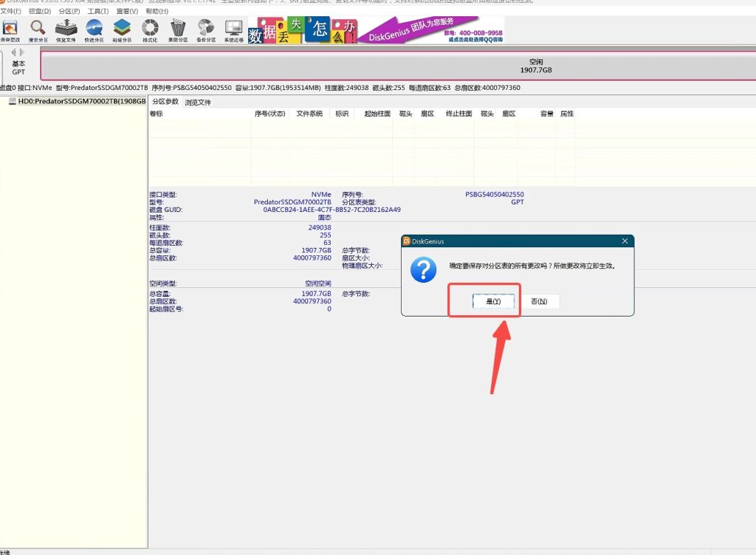Choose the 格式化 (Format) toolbar icon

coord(150,30)
